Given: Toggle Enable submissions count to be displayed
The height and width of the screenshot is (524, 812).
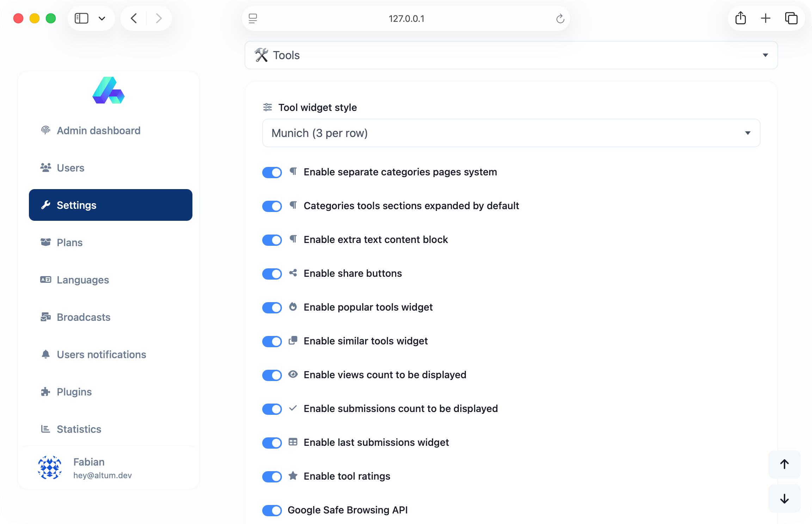Looking at the screenshot, I should 272,409.
